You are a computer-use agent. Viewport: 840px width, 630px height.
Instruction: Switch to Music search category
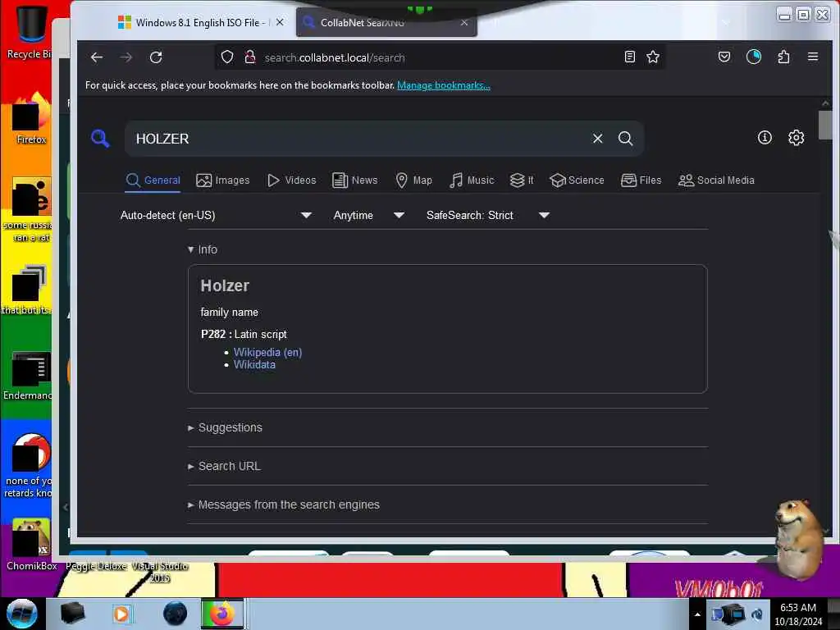[x=472, y=180]
